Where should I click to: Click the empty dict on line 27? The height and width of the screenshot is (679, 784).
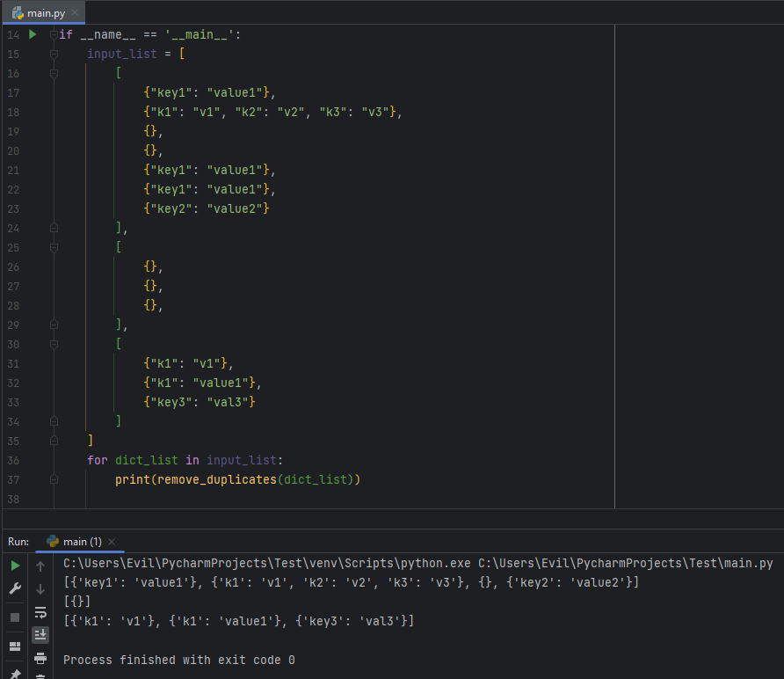tap(150, 286)
